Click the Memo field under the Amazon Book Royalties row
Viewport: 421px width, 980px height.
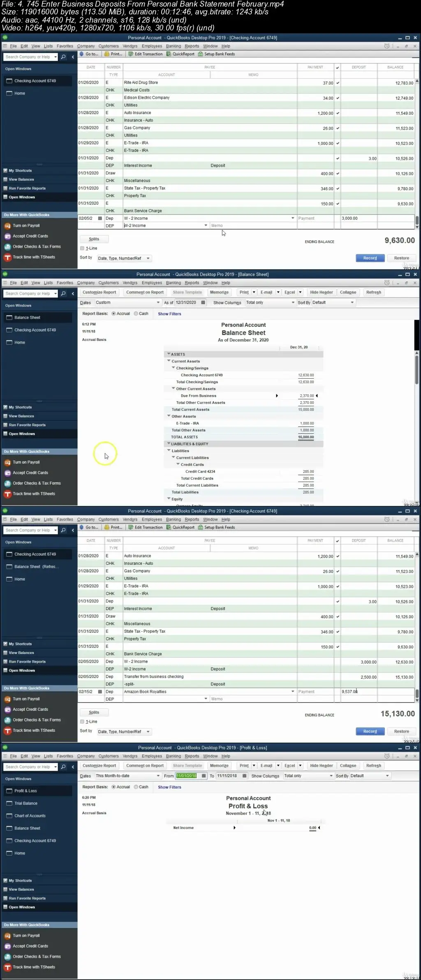253,699
